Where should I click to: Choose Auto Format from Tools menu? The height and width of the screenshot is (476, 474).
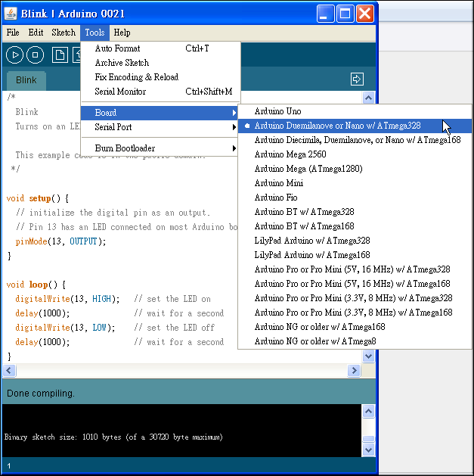point(160,48)
